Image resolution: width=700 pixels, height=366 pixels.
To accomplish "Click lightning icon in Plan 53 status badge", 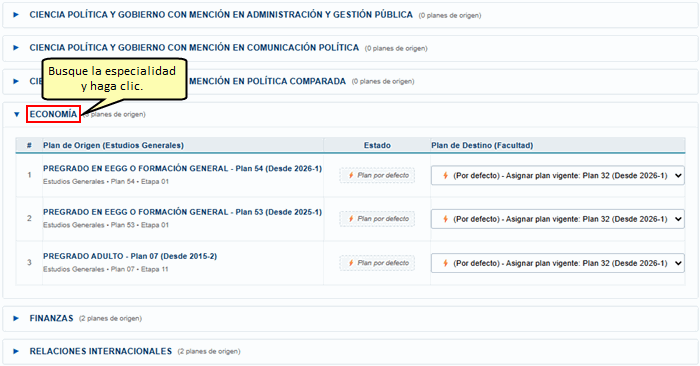I will 351,219.
